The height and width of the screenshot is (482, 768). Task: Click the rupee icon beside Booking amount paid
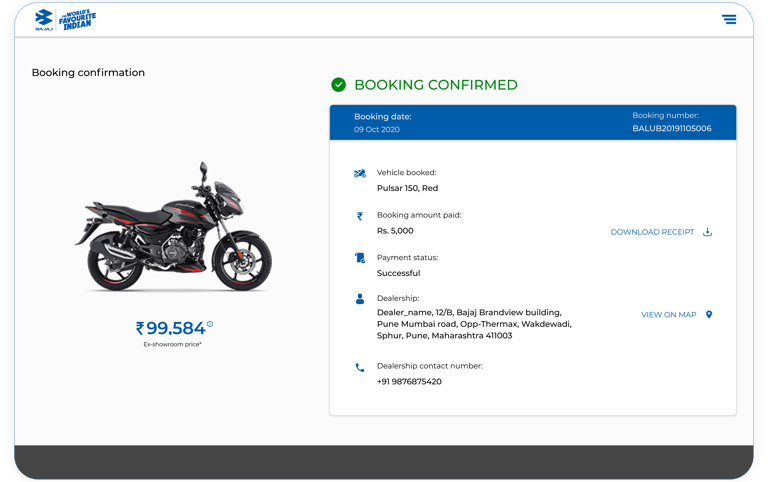(x=360, y=216)
